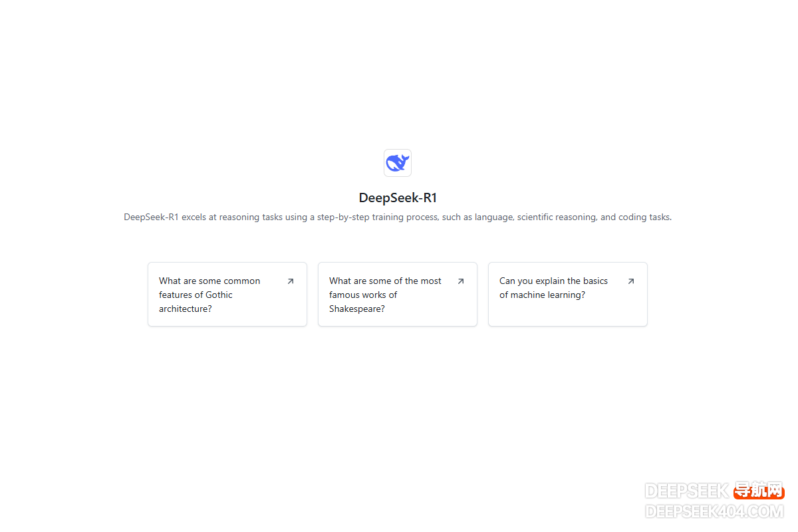The height and width of the screenshot is (532, 798).
Task: Click the DeepSeek-R1 description paragraph
Action: [398, 217]
